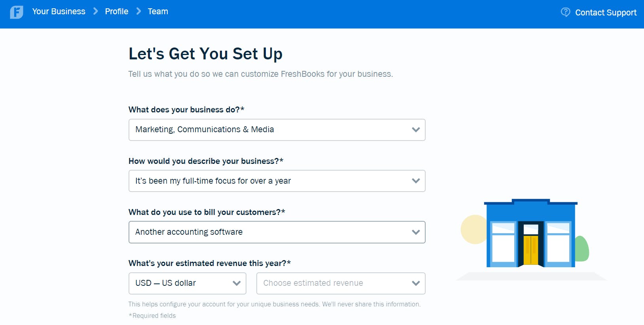Click the storefront building illustration
The height and width of the screenshot is (325, 644).
(530, 234)
